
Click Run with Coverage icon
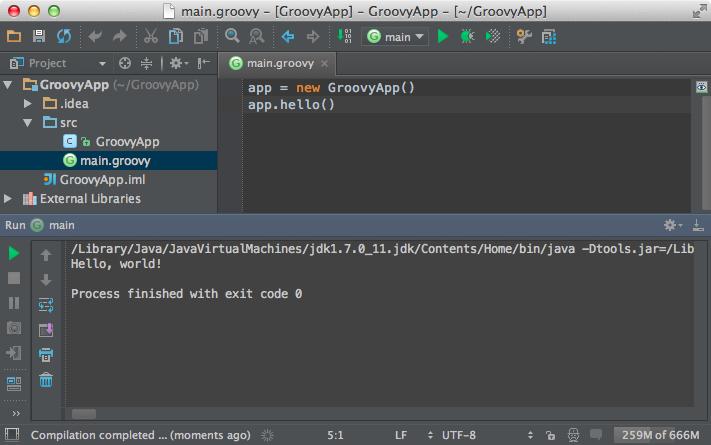click(493, 36)
